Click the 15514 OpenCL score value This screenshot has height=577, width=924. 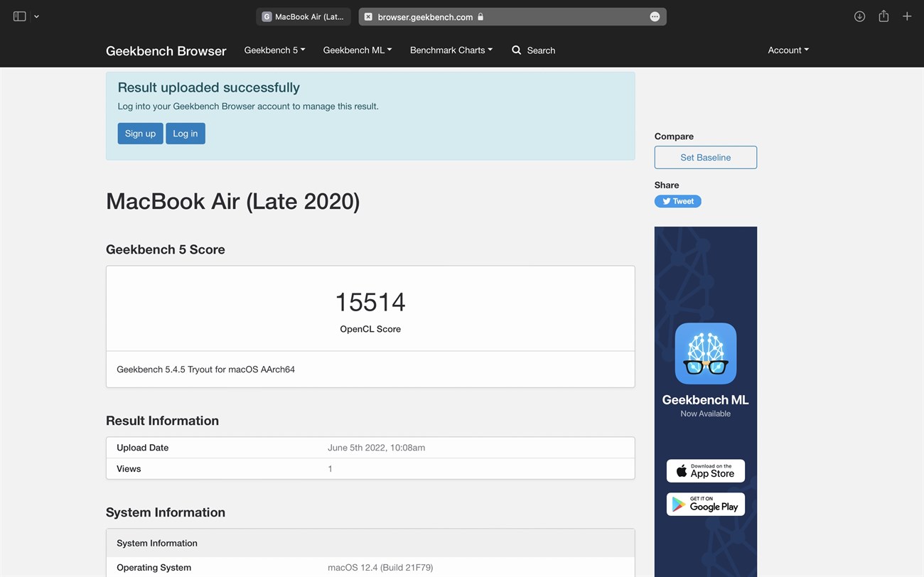370,303
